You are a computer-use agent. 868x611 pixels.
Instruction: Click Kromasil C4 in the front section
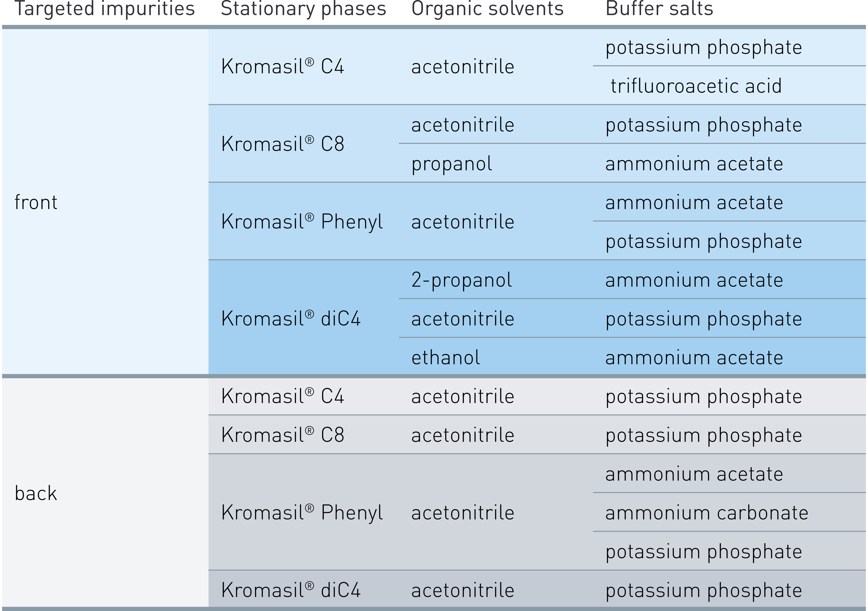(283, 67)
